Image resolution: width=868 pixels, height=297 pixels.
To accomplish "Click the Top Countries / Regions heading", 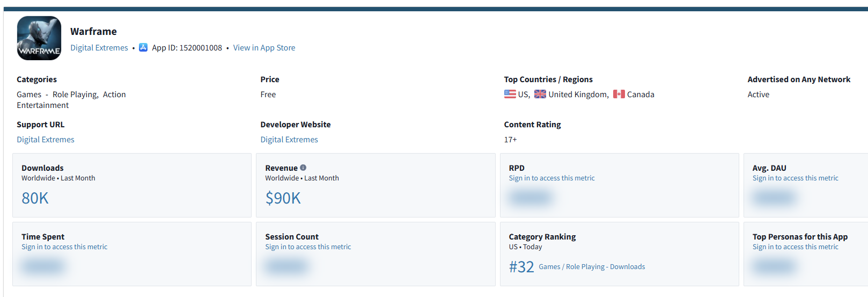I will coord(548,79).
